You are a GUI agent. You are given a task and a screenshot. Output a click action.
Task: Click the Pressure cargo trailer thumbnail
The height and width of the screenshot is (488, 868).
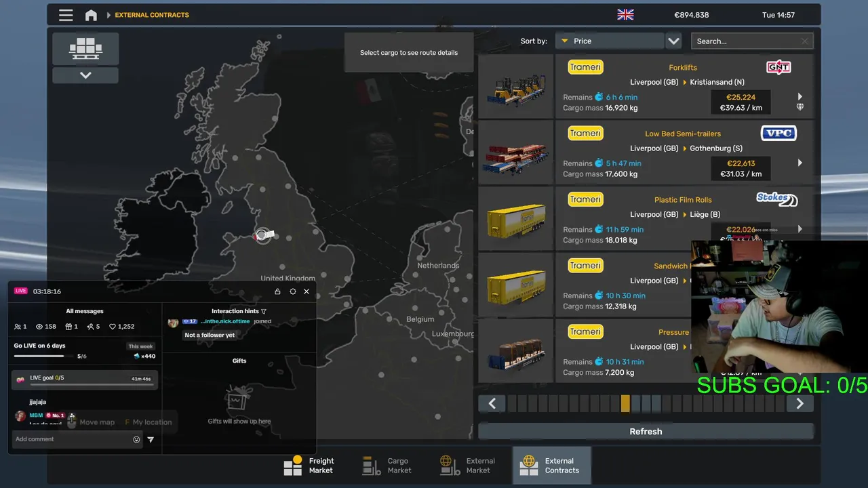[x=516, y=351]
